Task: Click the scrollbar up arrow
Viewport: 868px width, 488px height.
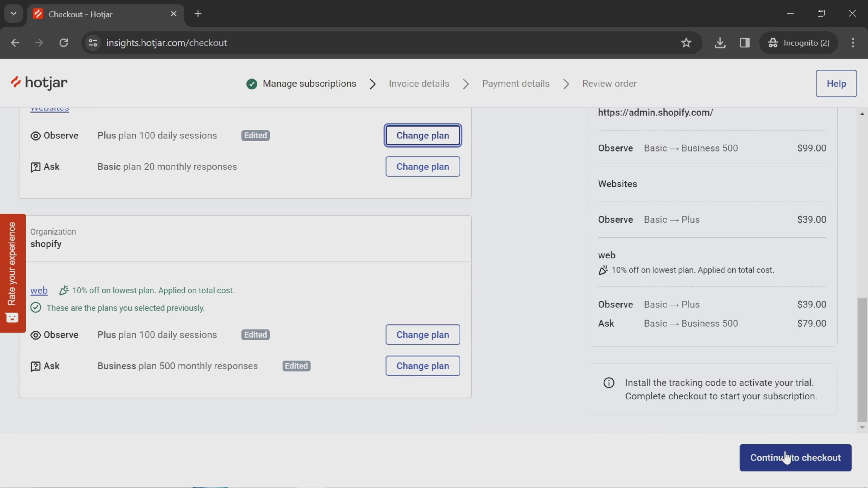Action: click(x=862, y=114)
